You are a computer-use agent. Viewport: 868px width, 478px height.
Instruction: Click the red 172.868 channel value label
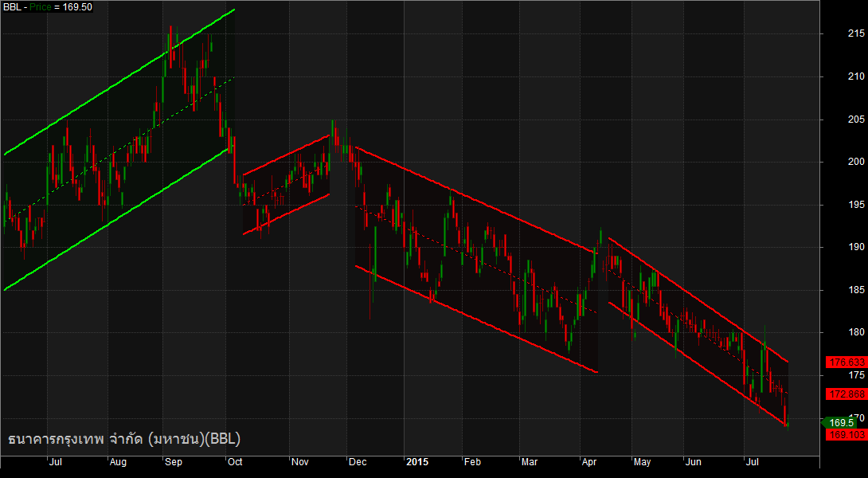(846, 394)
